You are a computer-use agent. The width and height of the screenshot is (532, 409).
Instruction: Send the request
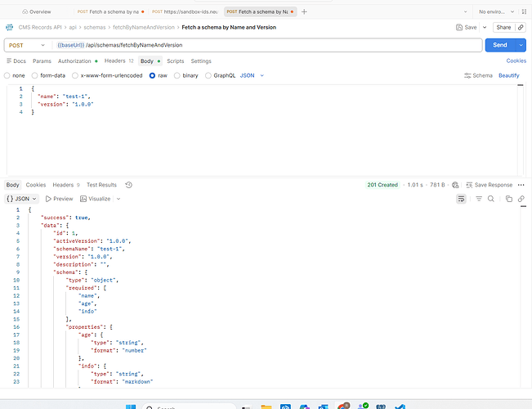pos(500,45)
